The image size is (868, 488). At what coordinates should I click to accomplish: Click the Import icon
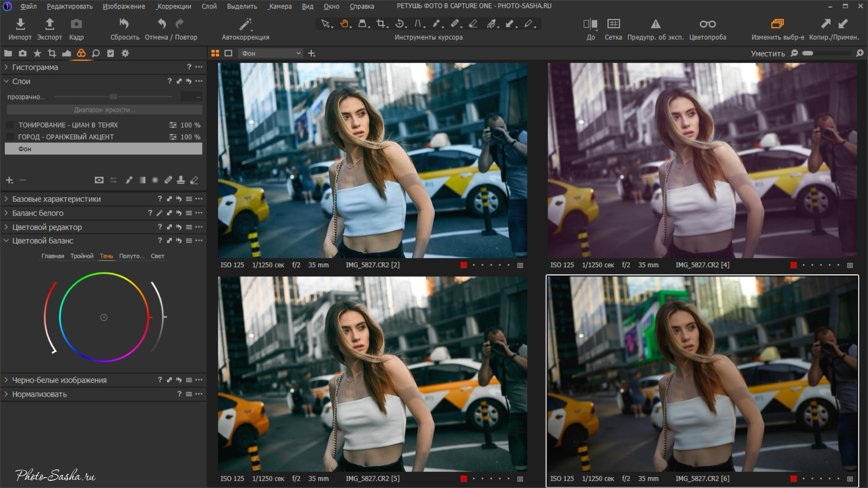coord(20,24)
